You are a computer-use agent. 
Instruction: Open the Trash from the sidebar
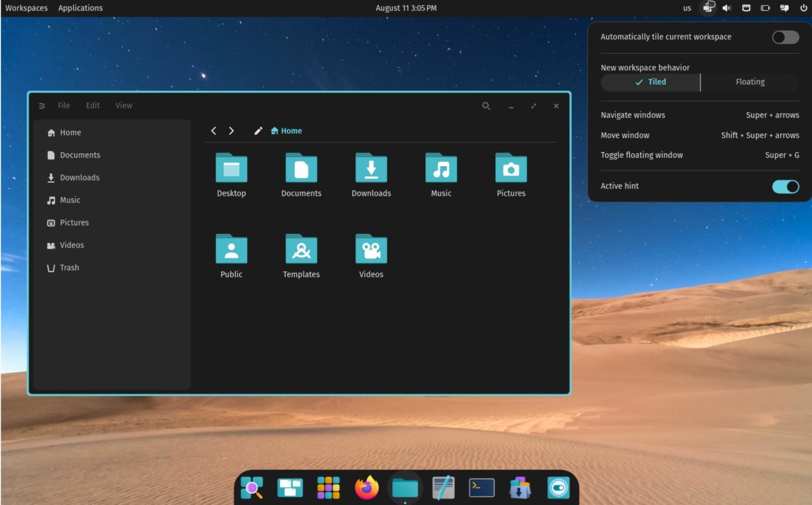pyautogui.click(x=69, y=267)
